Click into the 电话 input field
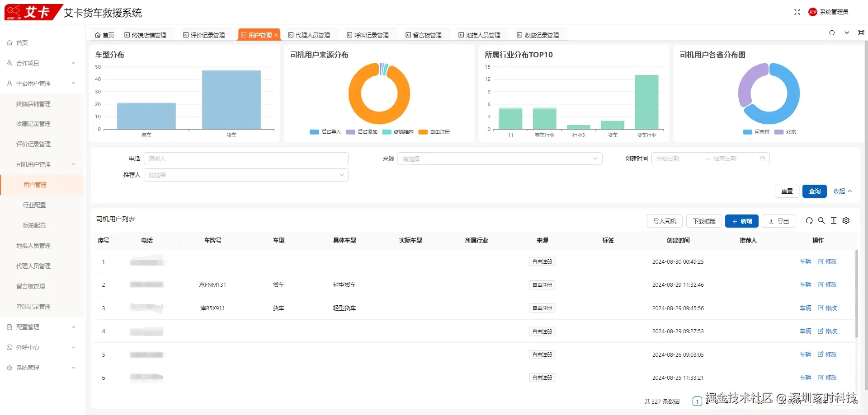 pyautogui.click(x=246, y=159)
